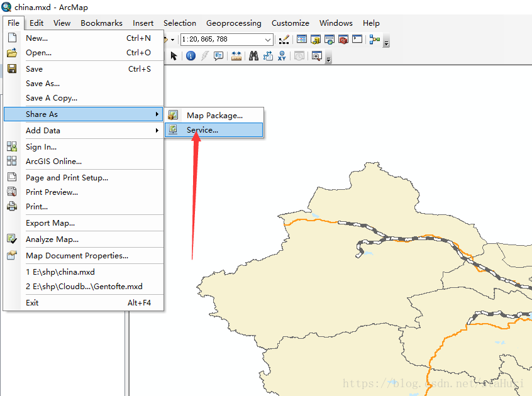Expand the Tools toolbar options overflow
Screen dimensions: 532x396
(x=328, y=58)
